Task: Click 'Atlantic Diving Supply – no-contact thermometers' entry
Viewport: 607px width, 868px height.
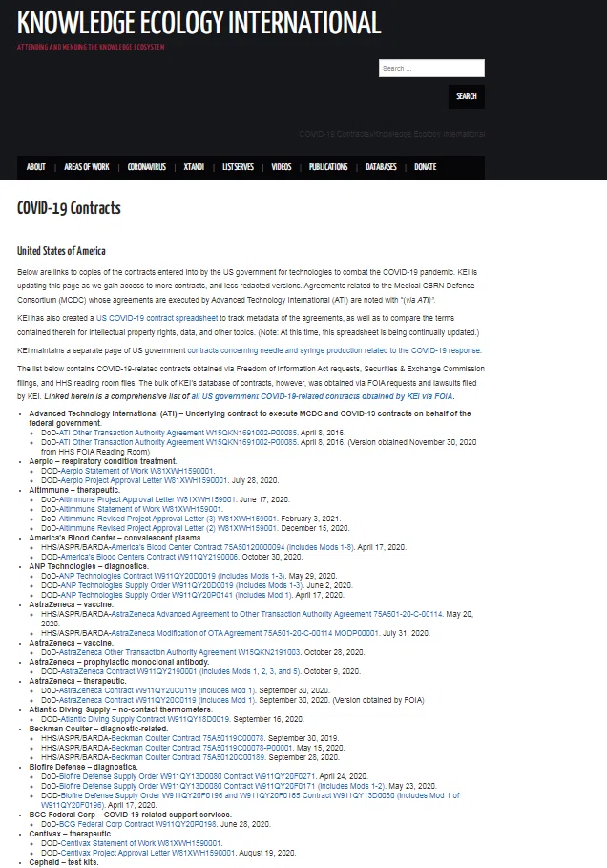Action: [x=120, y=709]
